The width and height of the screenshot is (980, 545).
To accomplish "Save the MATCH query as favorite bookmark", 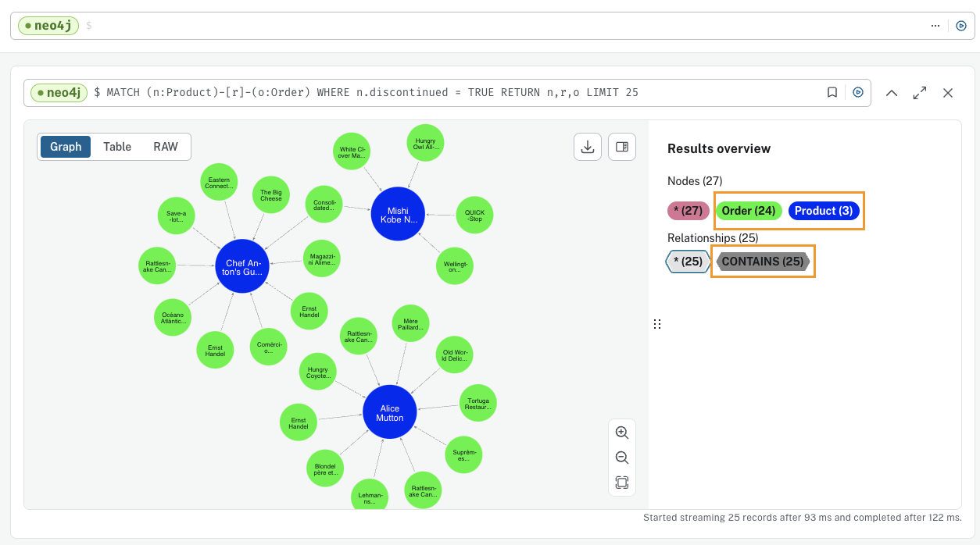I will 832,92.
